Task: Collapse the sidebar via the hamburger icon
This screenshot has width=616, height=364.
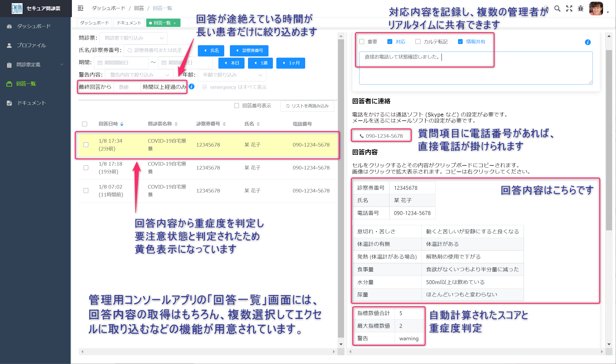Action: click(x=80, y=8)
